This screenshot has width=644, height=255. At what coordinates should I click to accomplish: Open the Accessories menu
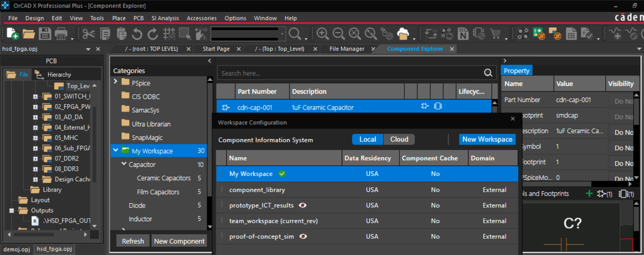click(x=201, y=18)
